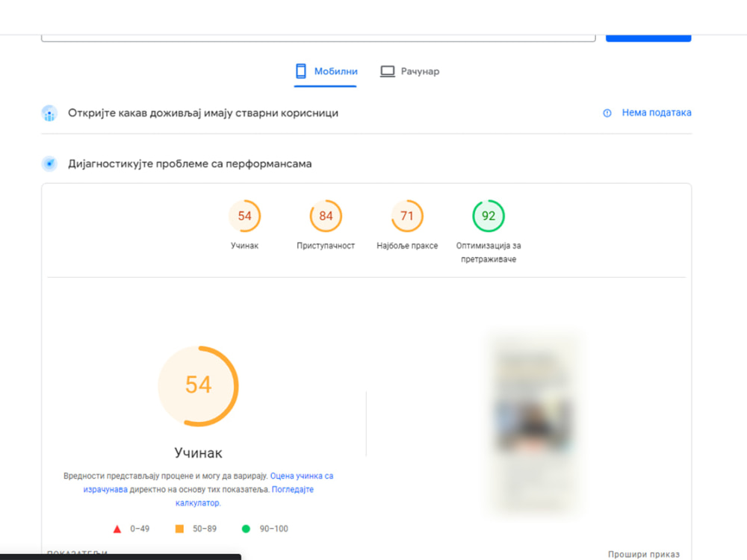Click the performance diagnostics section icon
The width and height of the screenshot is (747, 560).
49,164
